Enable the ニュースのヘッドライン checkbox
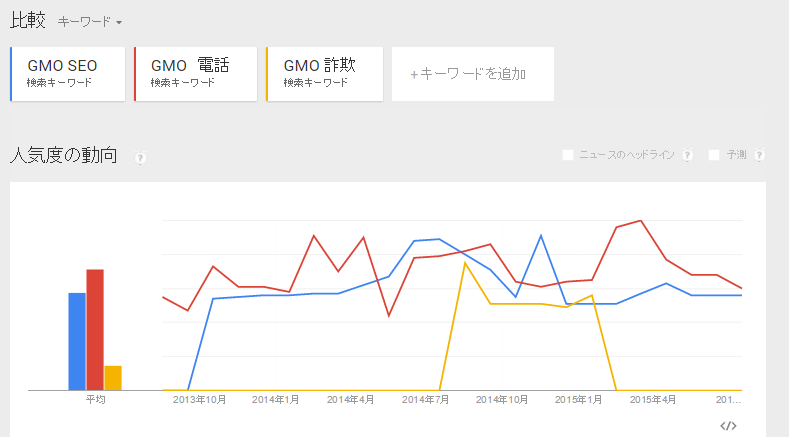The width and height of the screenshot is (789, 437). click(x=568, y=155)
